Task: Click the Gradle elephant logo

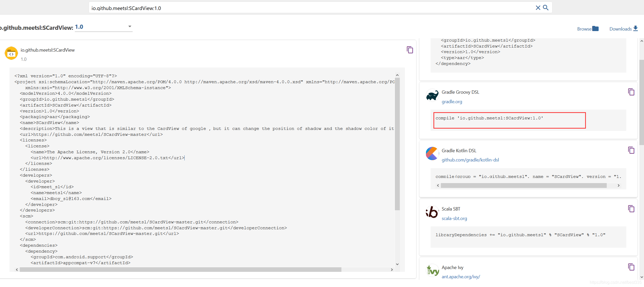Action: pos(432,95)
